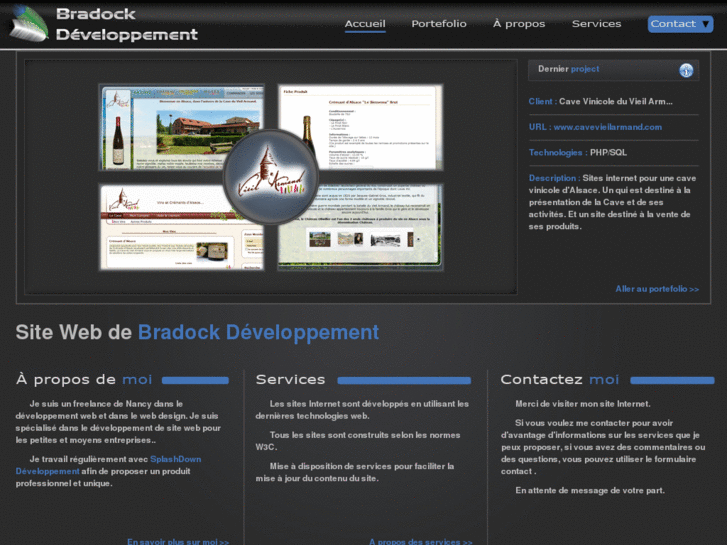727x545 pixels.
Task: Expand the Contact dropdown arrow
Action: click(x=706, y=24)
